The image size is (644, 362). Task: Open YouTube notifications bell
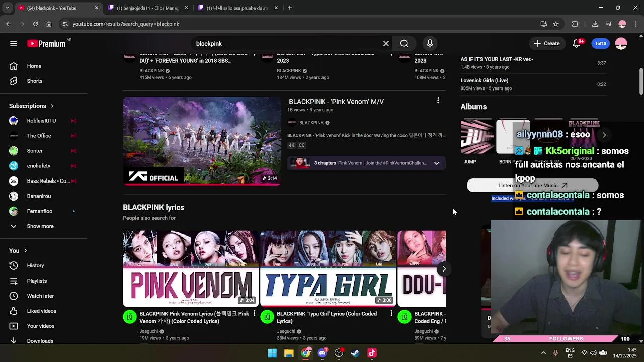577,44
